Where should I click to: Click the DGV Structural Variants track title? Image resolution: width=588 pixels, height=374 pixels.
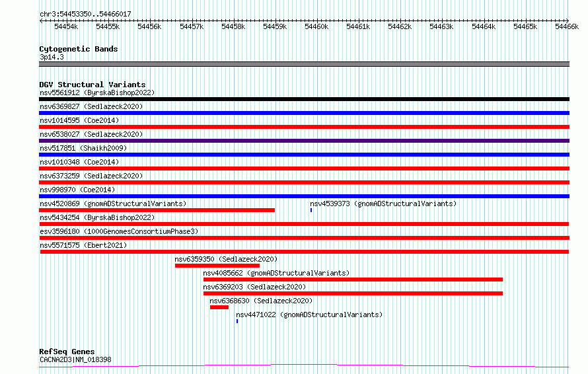coord(92,85)
